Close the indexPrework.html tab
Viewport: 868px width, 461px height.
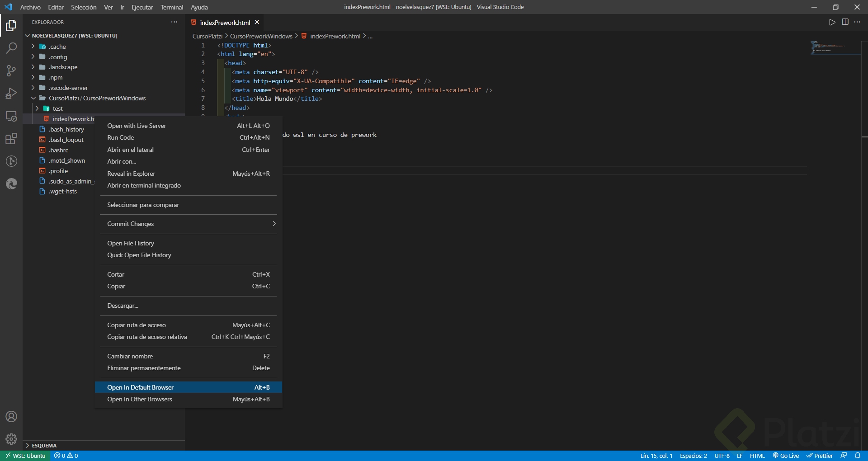257,22
